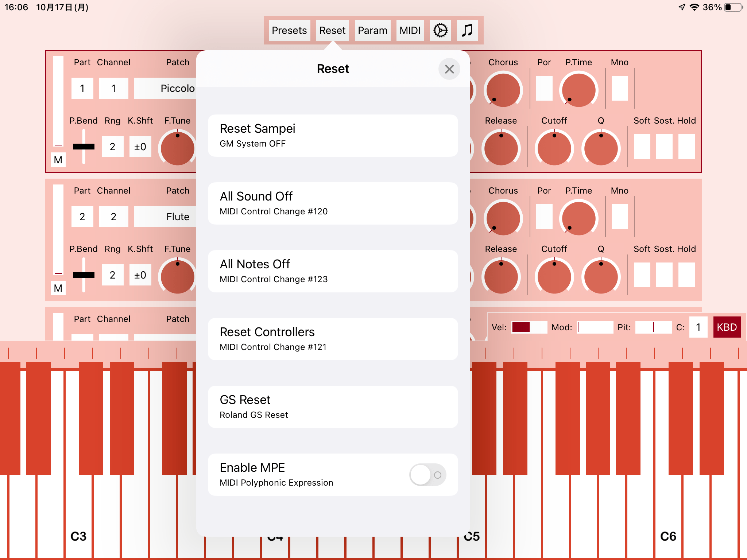Play the C3 piano key

tap(79, 518)
